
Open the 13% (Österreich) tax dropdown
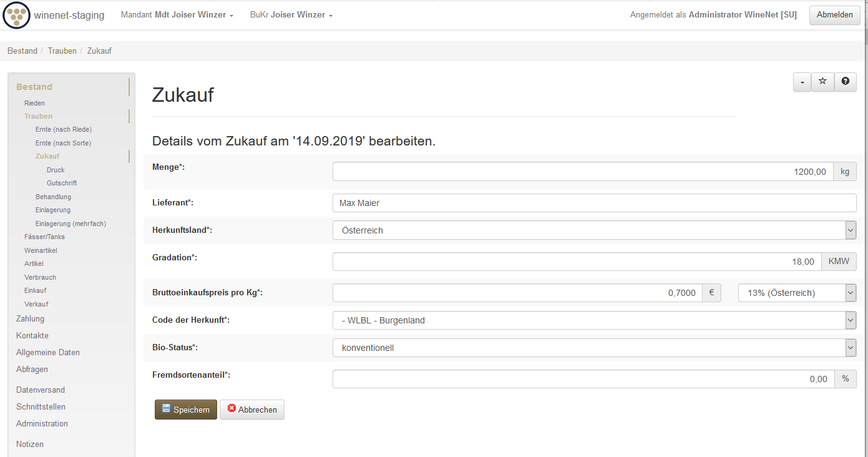coord(797,293)
